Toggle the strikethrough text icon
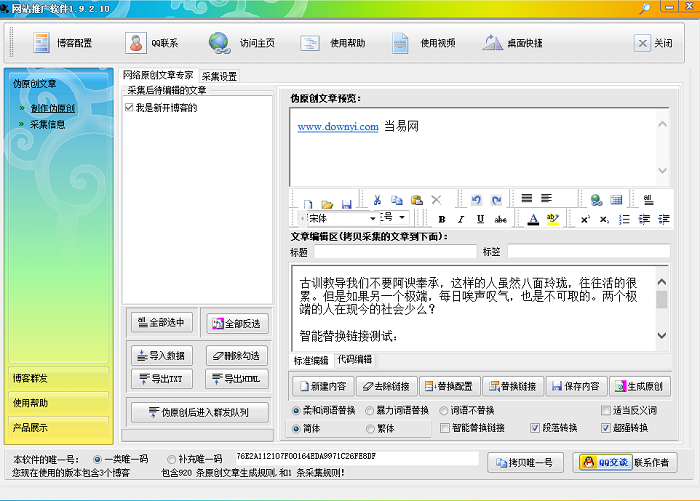 pos(500,219)
